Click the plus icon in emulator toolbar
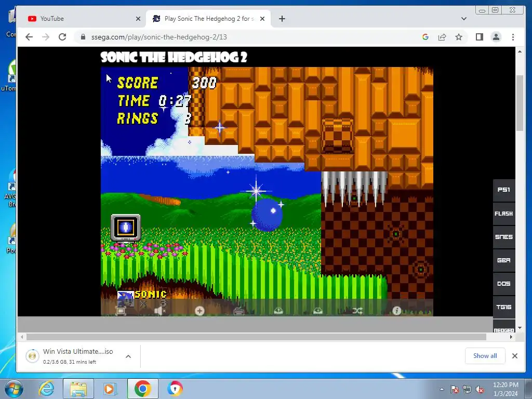Viewport: 532px width, 399px height. (x=199, y=311)
